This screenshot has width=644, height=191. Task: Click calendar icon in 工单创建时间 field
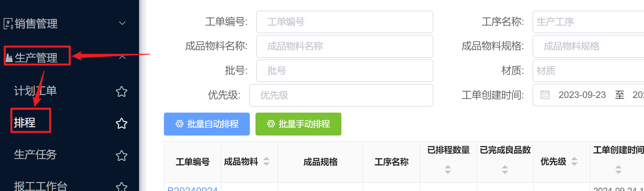[x=545, y=95]
